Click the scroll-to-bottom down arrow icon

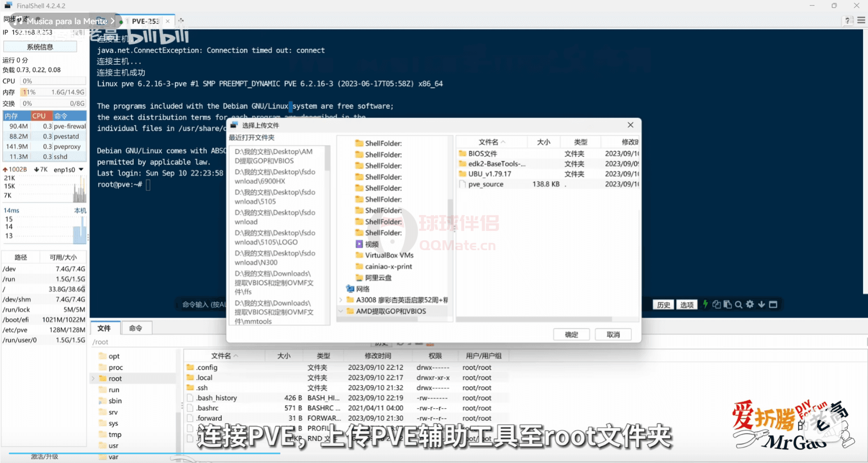point(762,304)
